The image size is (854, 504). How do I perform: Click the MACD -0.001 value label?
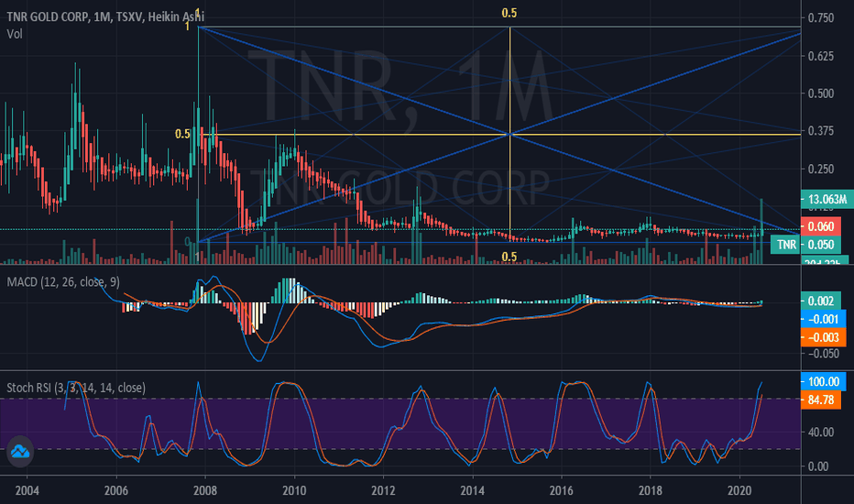pos(824,319)
